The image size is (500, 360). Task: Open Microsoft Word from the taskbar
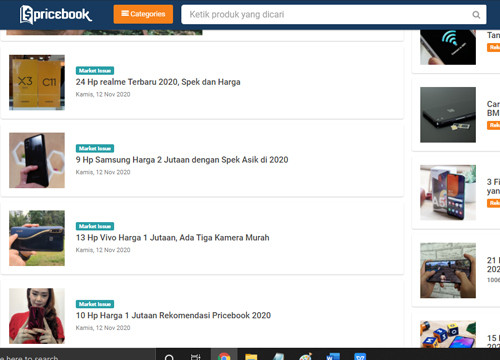pos(333,357)
